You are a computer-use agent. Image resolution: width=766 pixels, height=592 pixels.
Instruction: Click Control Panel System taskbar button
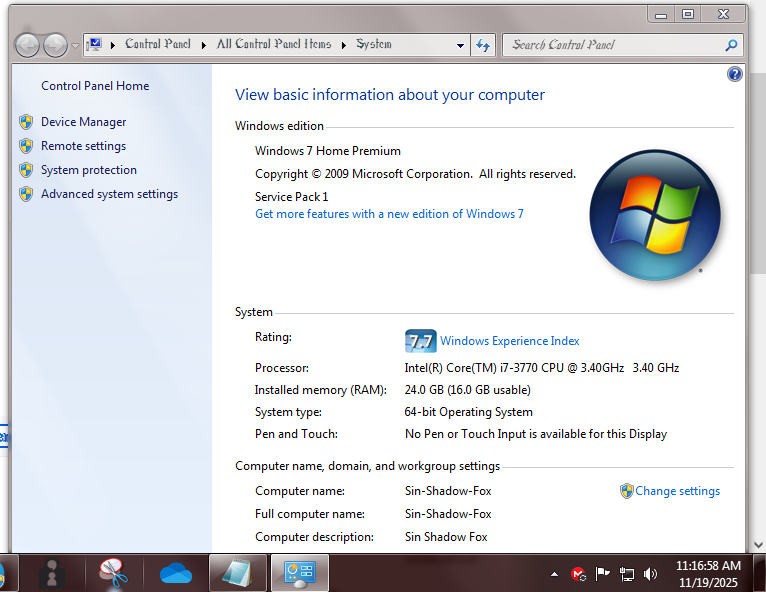click(300, 573)
